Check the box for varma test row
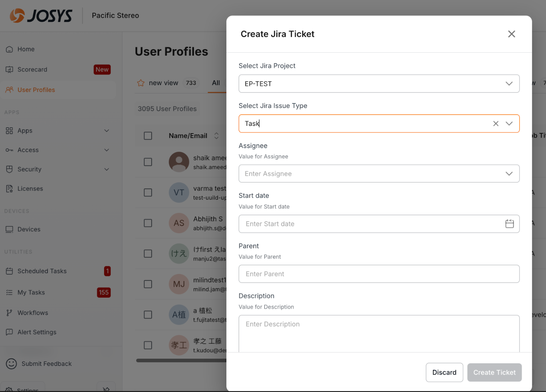Image resolution: width=546 pixels, height=392 pixels. [x=148, y=193]
